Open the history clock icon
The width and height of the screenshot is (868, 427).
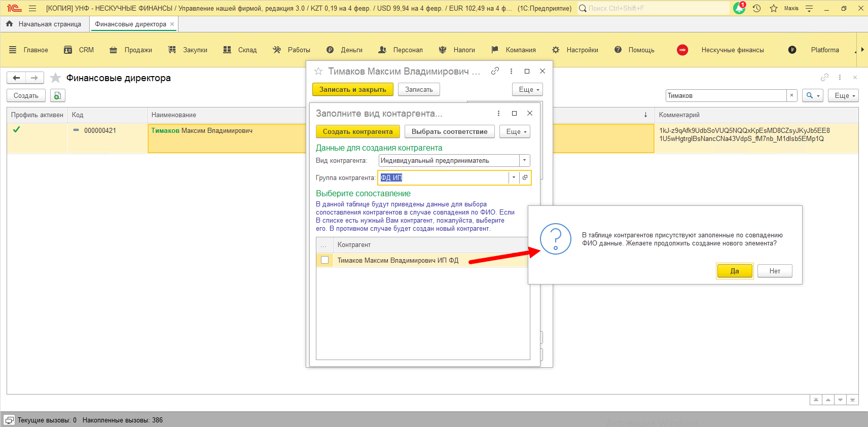pos(756,8)
